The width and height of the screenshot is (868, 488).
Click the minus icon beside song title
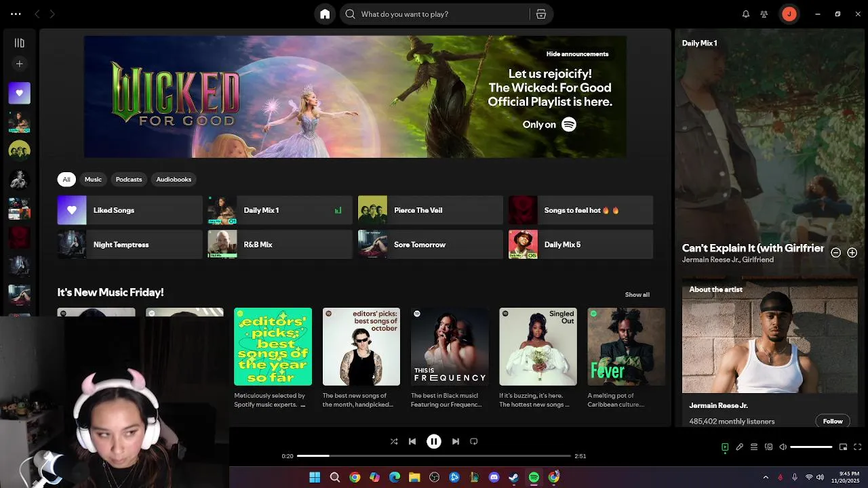836,252
